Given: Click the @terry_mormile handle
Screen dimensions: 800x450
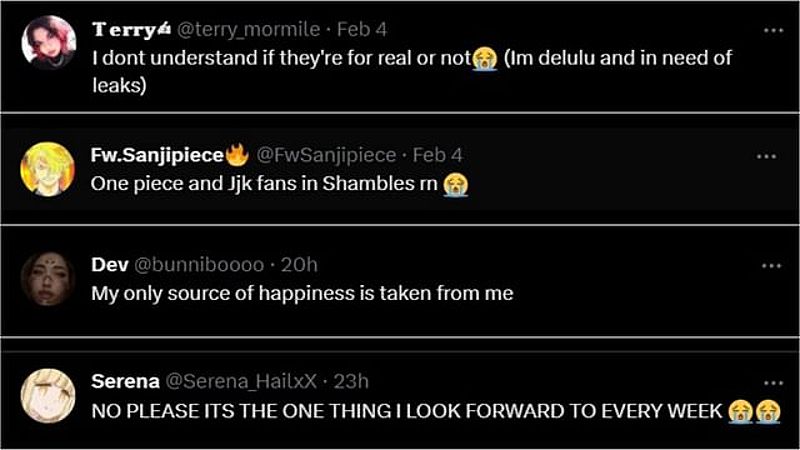Looking at the screenshot, I should click(248, 30).
